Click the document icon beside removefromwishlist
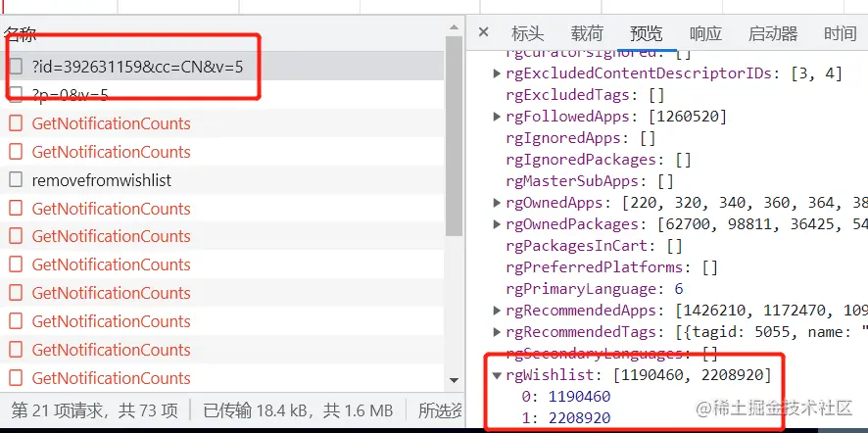868x433 pixels. pyautogui.click(x=16, y=180)
